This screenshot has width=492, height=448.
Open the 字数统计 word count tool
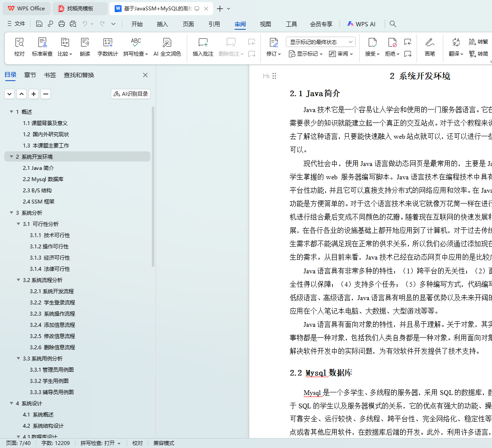coord(107,47)
